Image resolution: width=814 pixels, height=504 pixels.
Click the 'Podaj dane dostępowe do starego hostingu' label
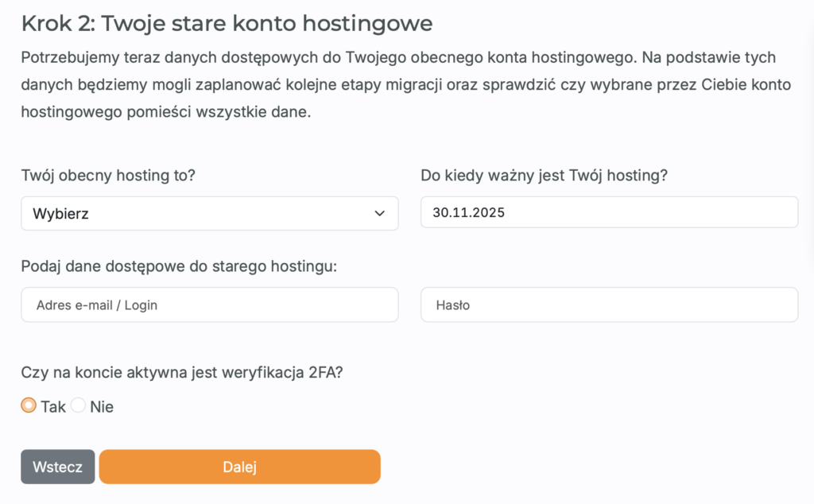(179, 266)
